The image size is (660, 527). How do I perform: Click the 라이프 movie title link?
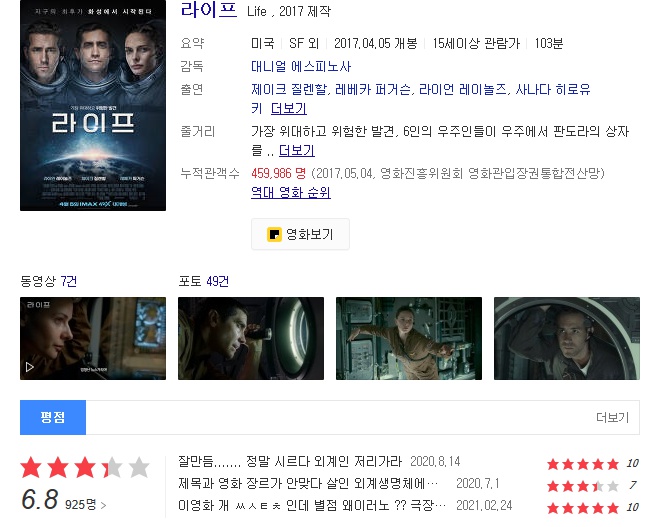point(209,9)
